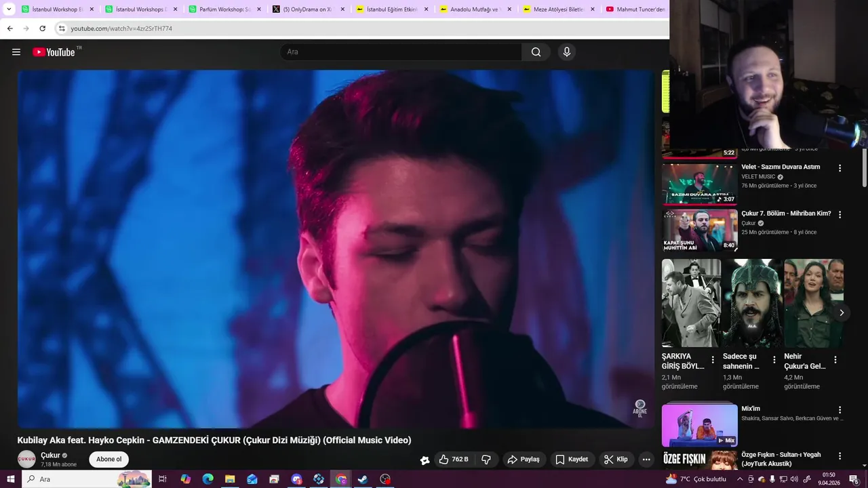Screen dimensions: 868x488
Task: Focus the YouTube 'Ara' search box
Action: point(401,52)
